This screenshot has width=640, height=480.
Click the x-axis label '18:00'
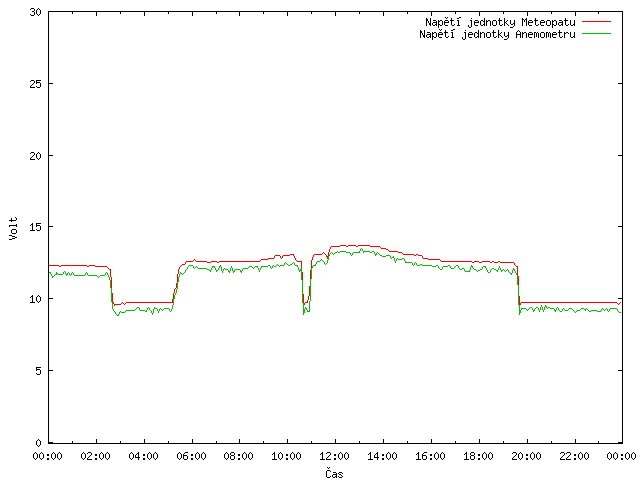point(478,456)
